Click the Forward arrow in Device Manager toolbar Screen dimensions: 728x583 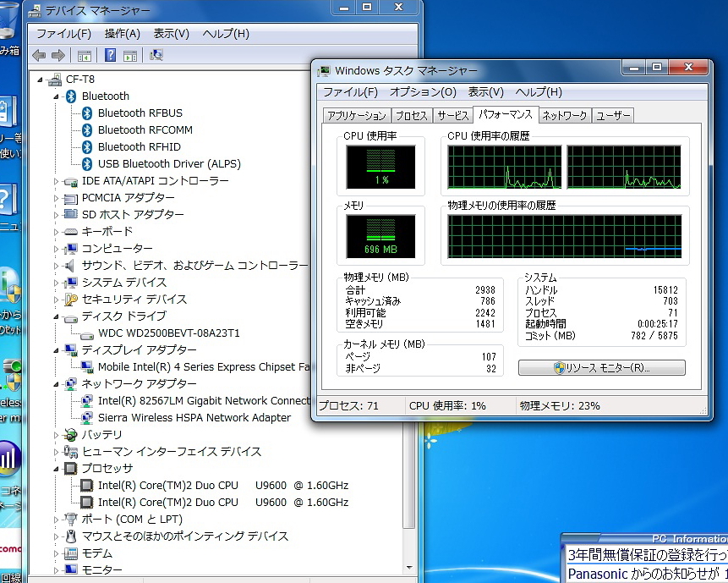(58, 56)
